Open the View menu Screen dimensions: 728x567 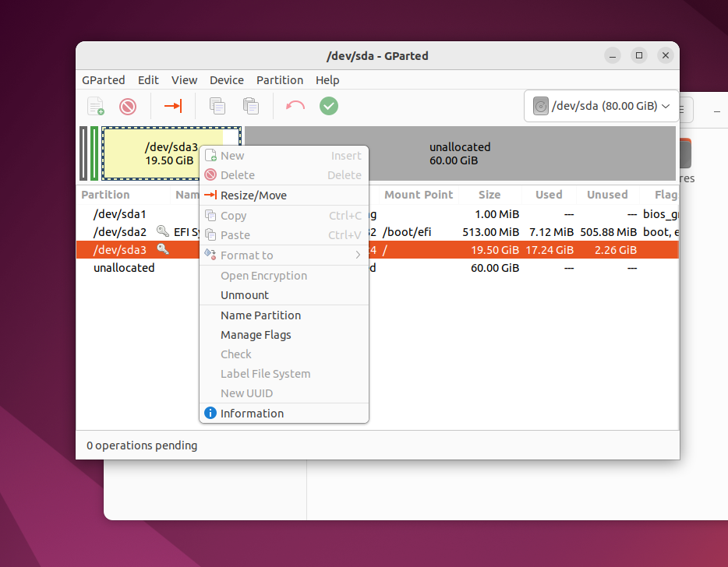[x=184, y=80]
